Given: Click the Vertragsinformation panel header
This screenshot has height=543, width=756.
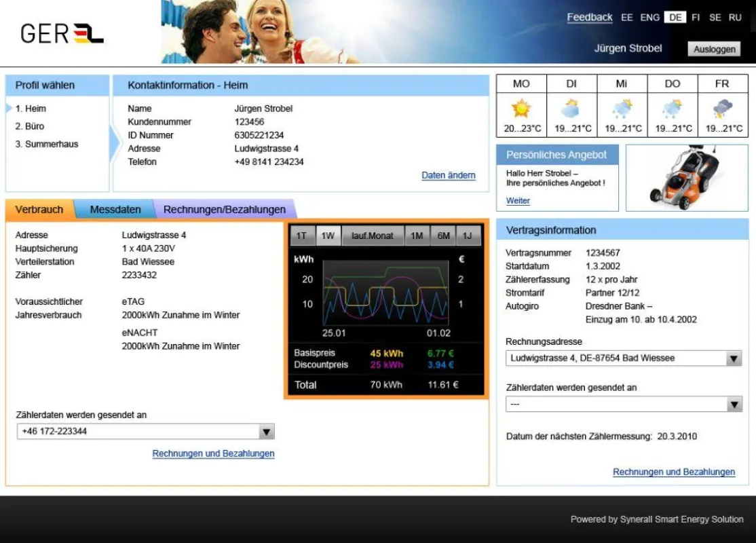Looking at the screenshot, I should [622, 230].
